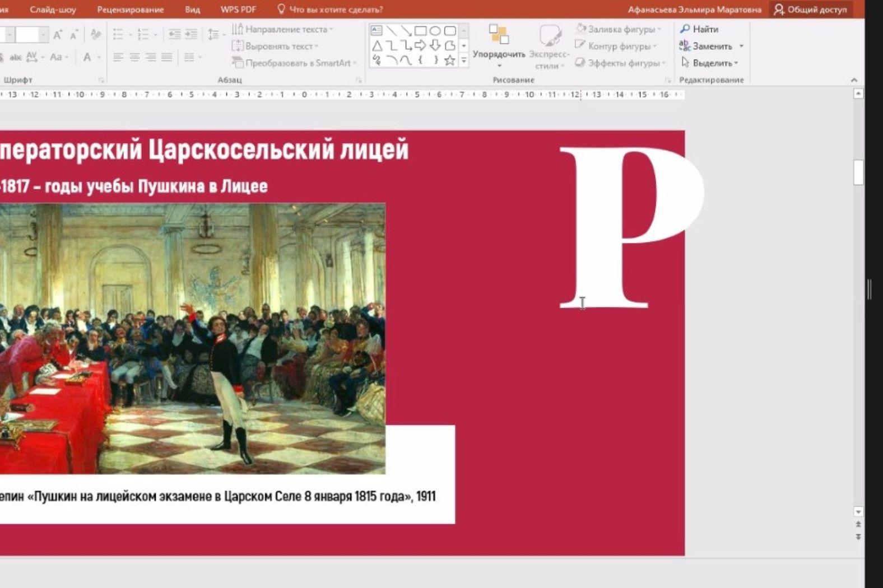883x588 pixels.
Task: Select the triangle shape in gallery
Action: (377, 46)
